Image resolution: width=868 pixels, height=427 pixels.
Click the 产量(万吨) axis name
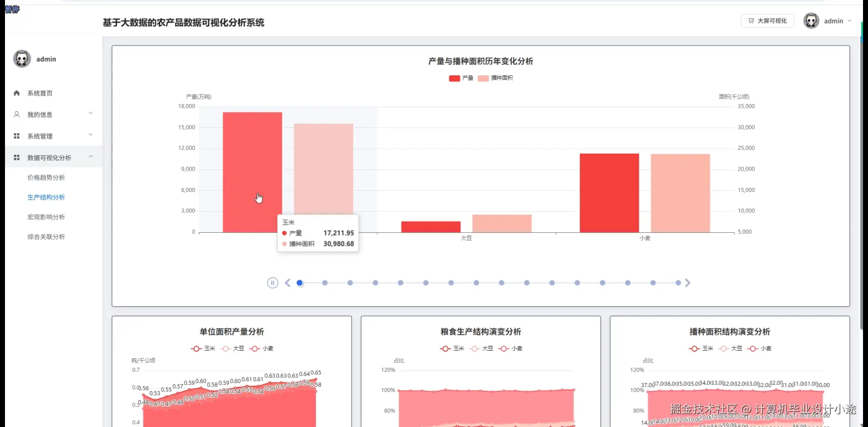pos(198,97)
